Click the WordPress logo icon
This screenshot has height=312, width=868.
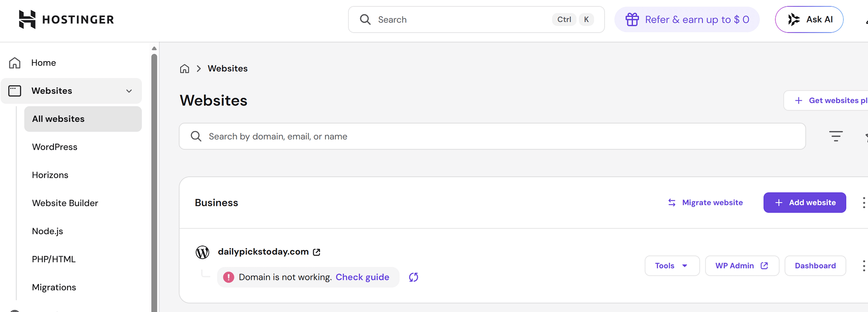click(x=202, y=252)
